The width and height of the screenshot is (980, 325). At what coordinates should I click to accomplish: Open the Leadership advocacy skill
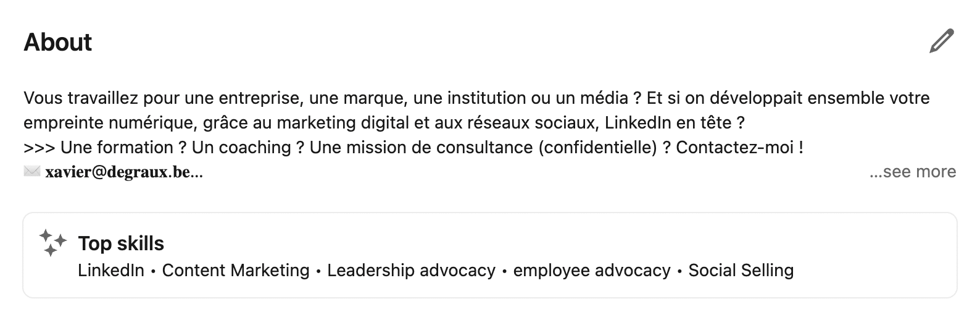pos(411,271)
